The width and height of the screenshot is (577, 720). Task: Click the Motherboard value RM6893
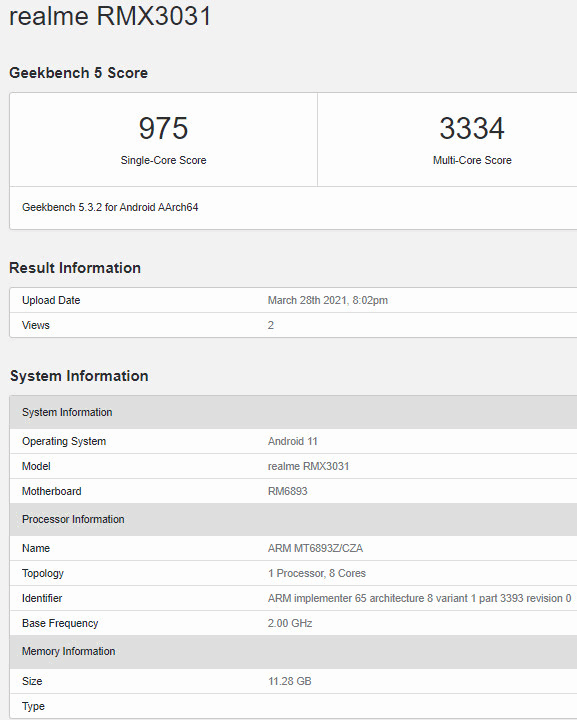[287, 491]
